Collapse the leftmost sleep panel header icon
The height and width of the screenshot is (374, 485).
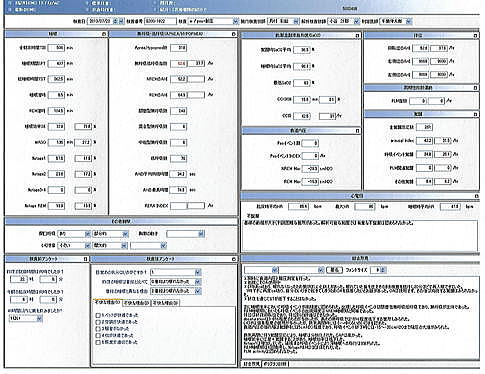[103, 34]
